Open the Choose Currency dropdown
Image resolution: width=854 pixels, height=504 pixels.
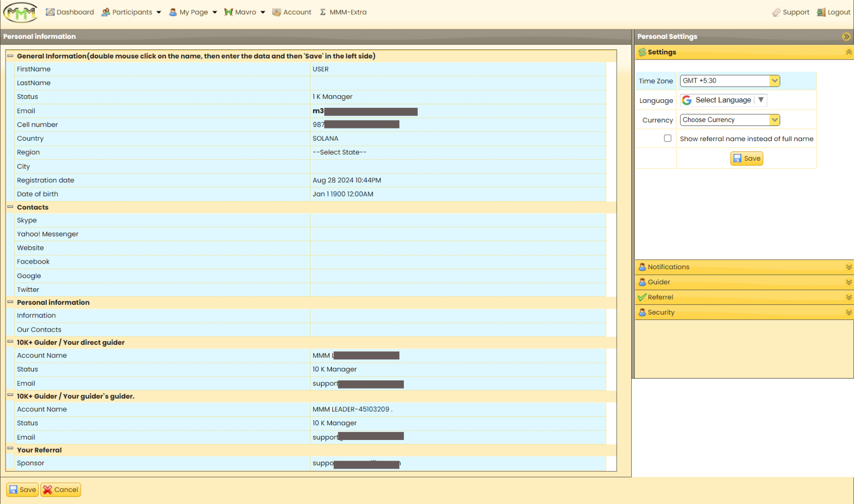(729, 120)
